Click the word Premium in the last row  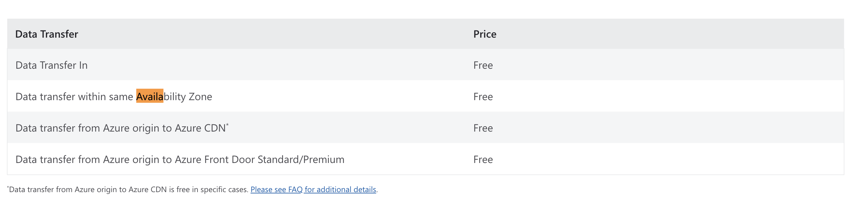[x=324, y=159]
